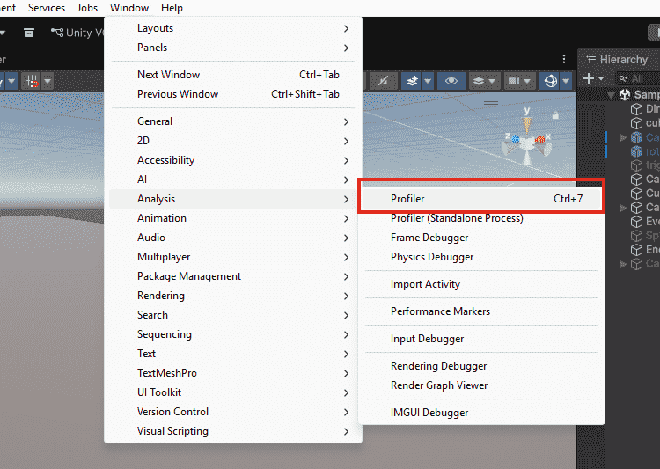Click the Unity Version Control button label
Image resolution: width=660 pixels, height=469 pixels.
click(x=85, y=32)
